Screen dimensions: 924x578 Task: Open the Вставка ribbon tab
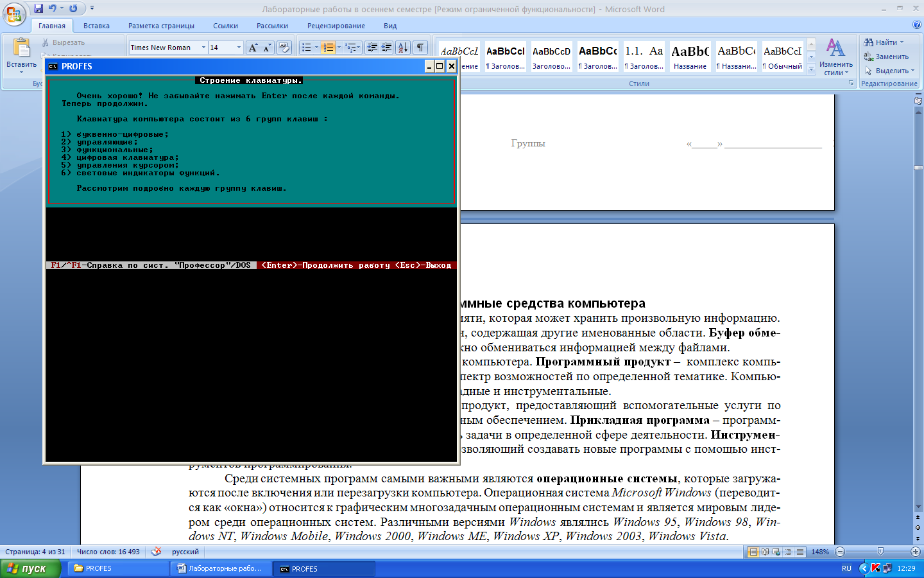[96, 26]
